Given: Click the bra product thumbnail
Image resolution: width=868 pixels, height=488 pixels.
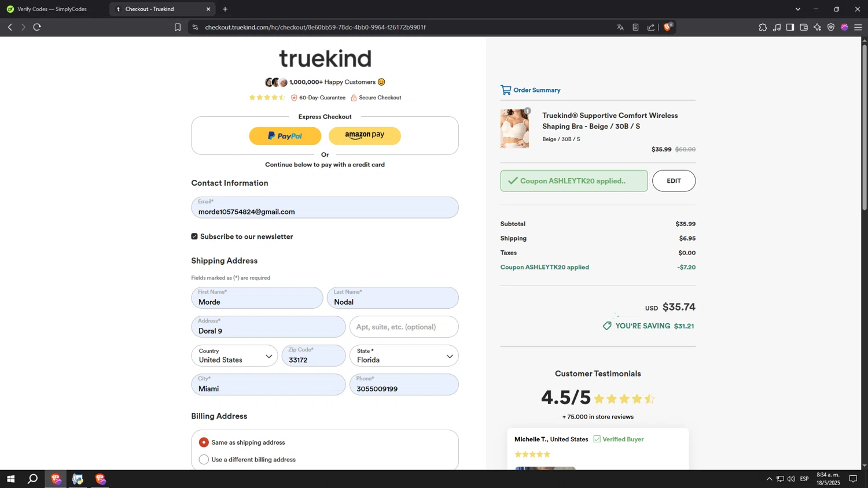Looking at the screenshot, I should tap(514, 129).
